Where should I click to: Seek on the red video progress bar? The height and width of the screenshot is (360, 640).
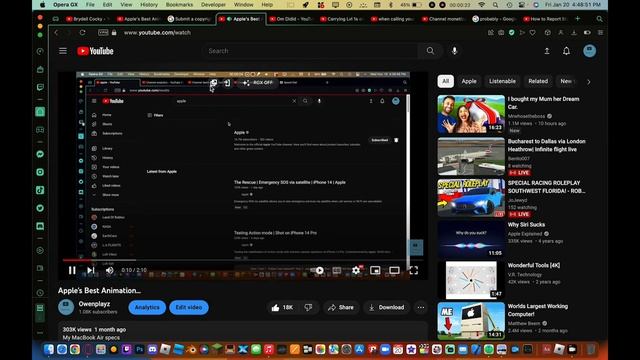point(242,260)
